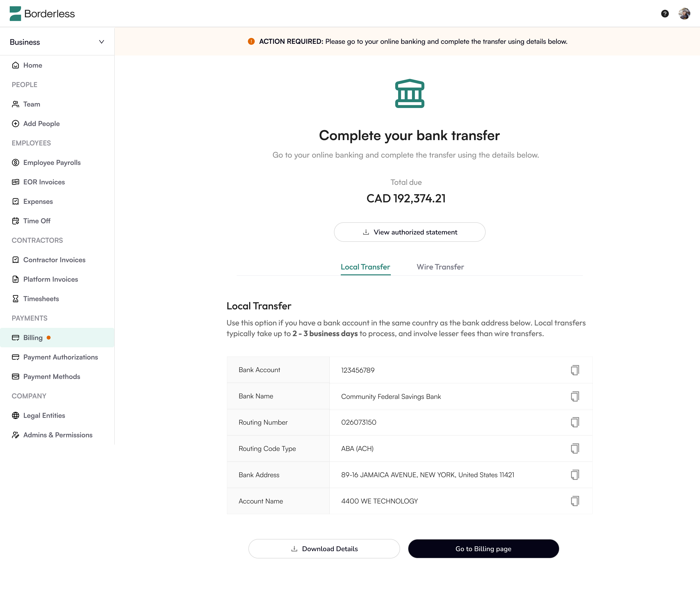Open Employee Payrolls in sidebar

coord(52,163)
